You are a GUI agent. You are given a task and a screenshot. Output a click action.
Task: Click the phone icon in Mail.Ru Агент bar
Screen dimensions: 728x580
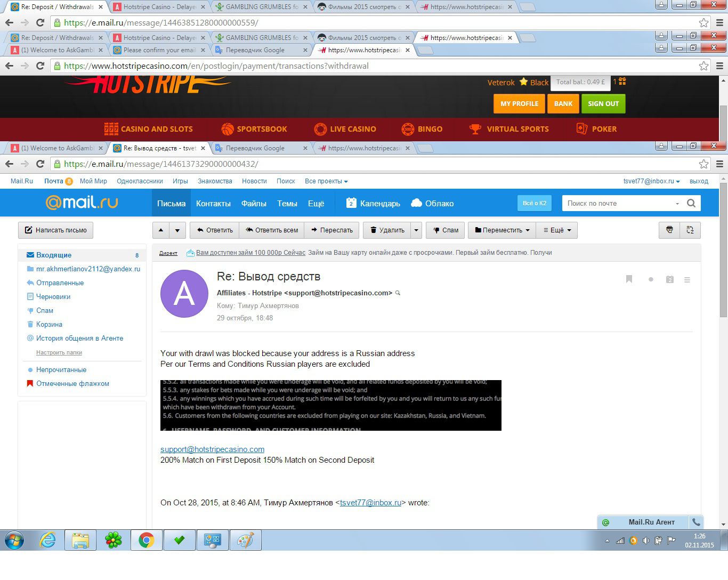(x=696, y=522)
